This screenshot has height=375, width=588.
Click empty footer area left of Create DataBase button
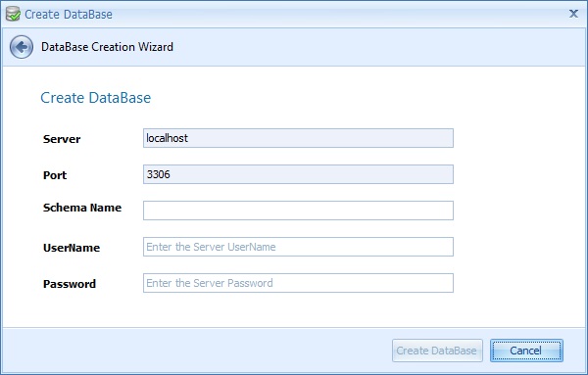195,351
